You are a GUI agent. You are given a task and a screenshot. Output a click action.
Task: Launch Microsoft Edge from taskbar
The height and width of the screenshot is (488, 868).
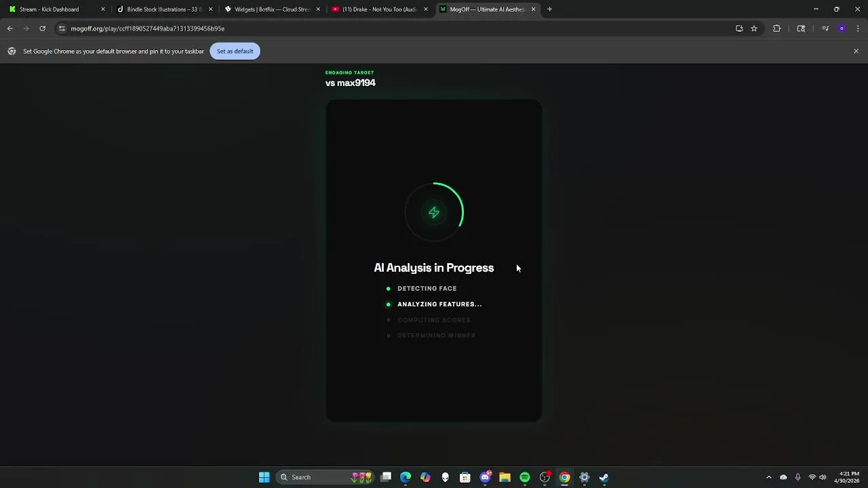(x=406, y=477)
